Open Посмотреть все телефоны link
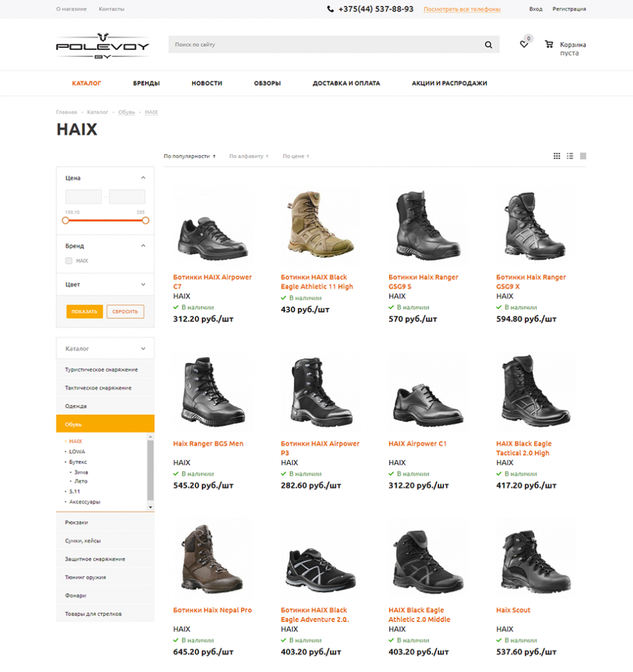Image resolution: width=633 pixels, height=672 pixels. (x=462, y=9)
